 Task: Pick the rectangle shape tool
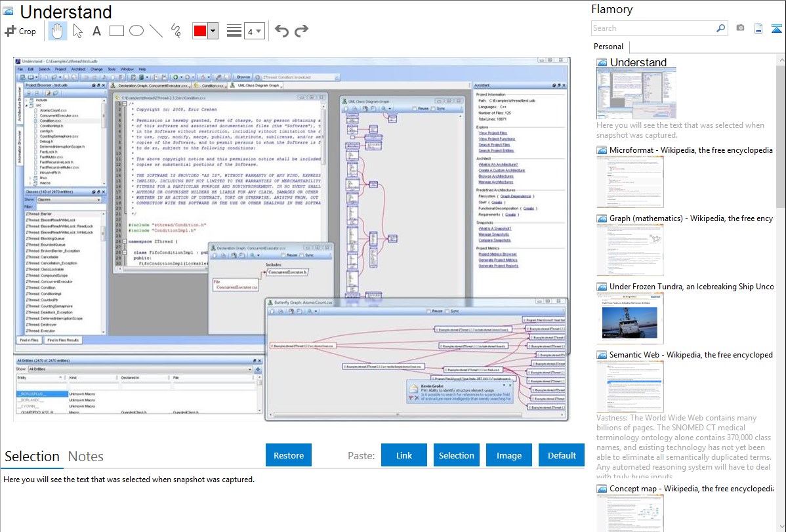(x=117, y=31)
